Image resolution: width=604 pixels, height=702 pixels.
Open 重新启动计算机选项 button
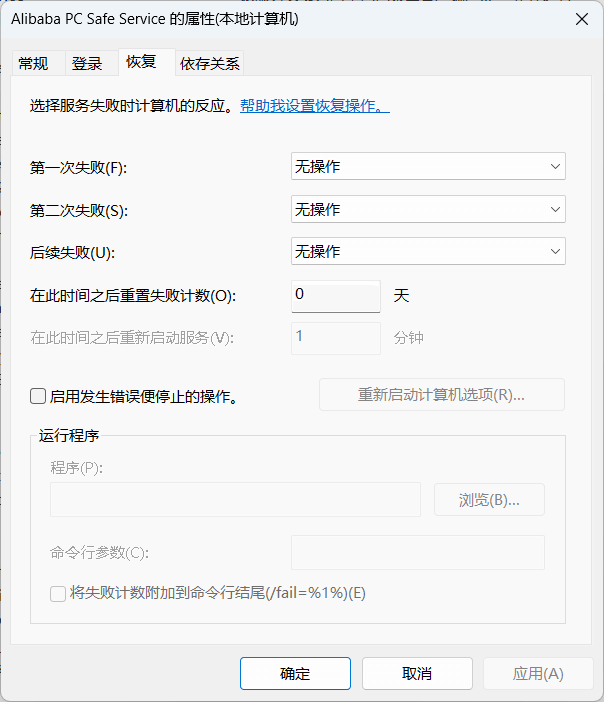point(441,395)
